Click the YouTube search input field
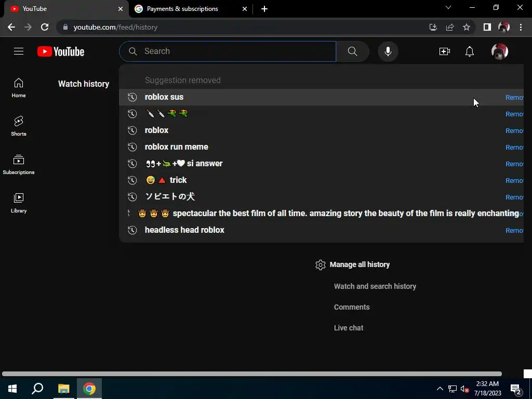This screenshot has width=532, height=399. point(228,51)
